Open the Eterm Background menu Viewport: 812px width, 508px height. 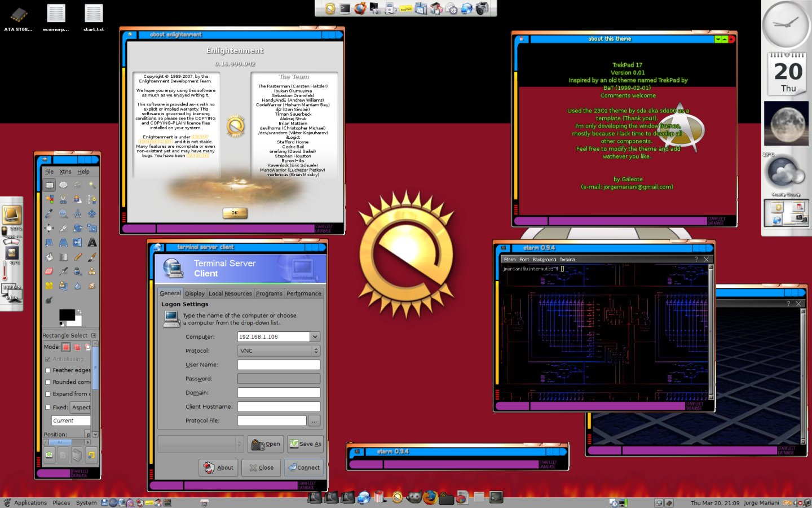coord(544,260)
